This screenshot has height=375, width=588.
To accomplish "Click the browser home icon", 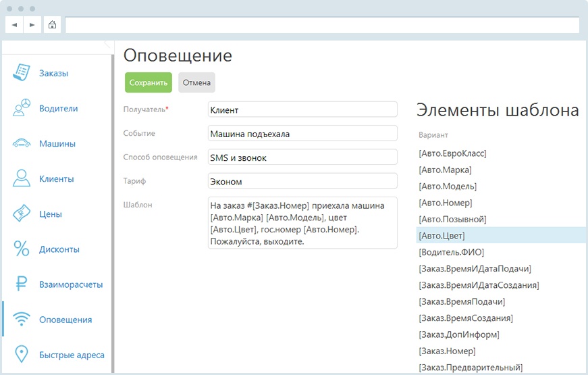I will [x=52, y=25].
